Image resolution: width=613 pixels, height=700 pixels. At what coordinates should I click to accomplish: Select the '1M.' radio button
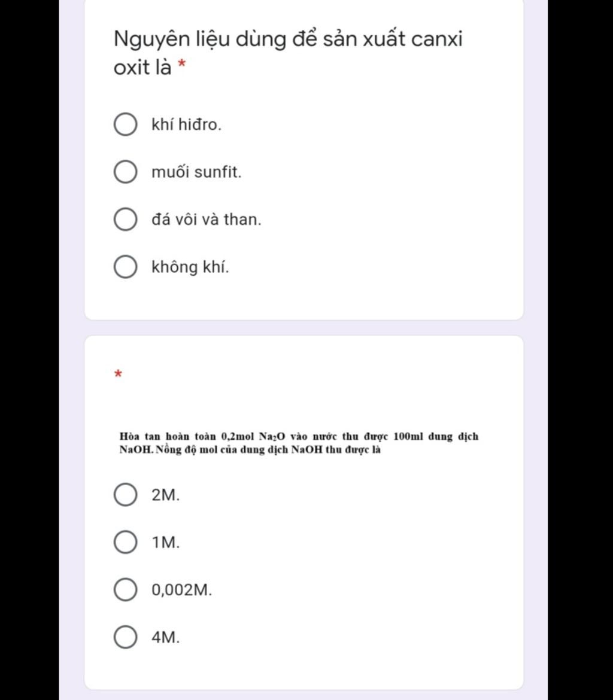(x=126, y=543)
